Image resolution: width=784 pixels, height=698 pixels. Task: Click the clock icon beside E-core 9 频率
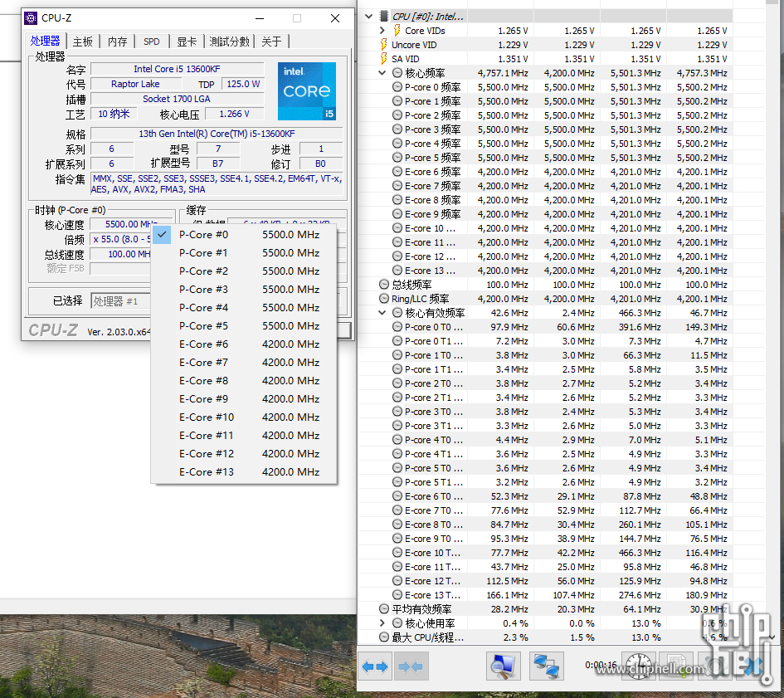(397, 214)
